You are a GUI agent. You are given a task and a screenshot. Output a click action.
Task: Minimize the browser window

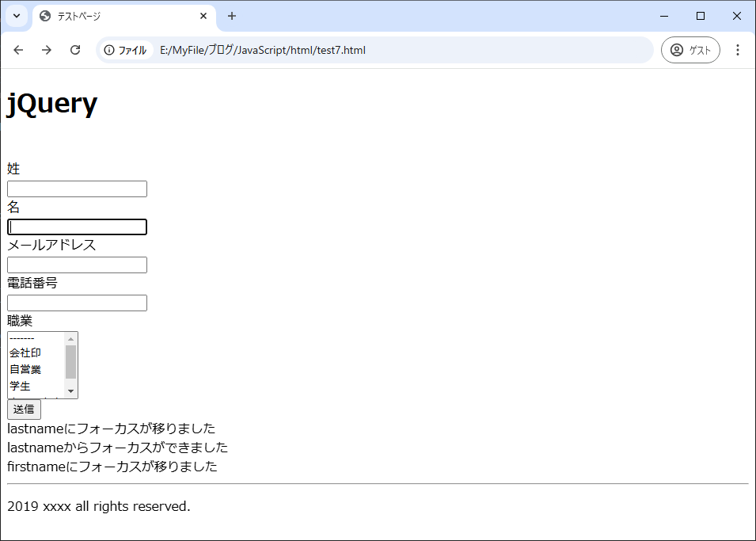click(x=664, y=16)
